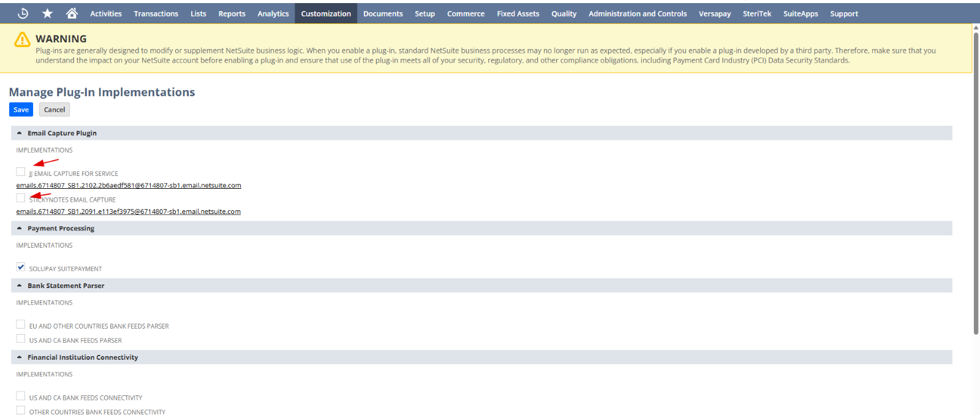
Task: Open the Transactions menu
Action: (156, 13)
